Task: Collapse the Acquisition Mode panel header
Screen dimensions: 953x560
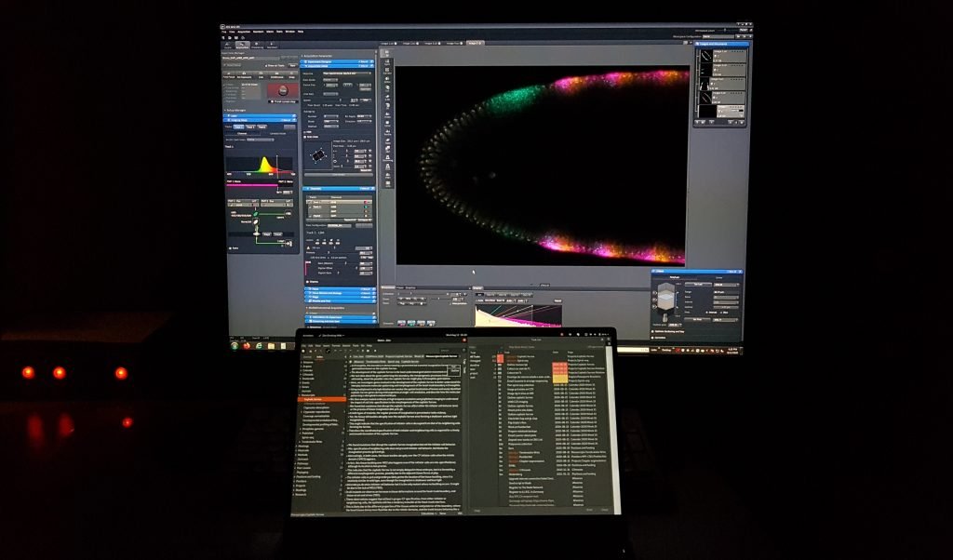Action: (337, 66)
